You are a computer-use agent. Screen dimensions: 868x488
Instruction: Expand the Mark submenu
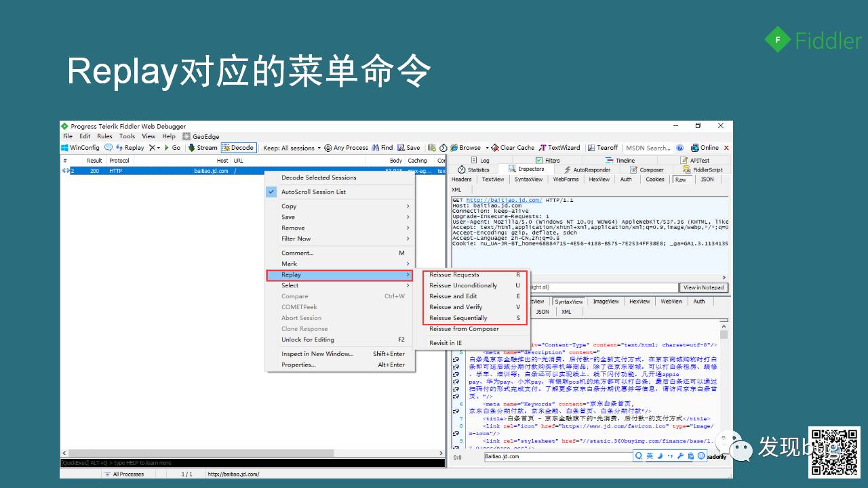[340, 264]
